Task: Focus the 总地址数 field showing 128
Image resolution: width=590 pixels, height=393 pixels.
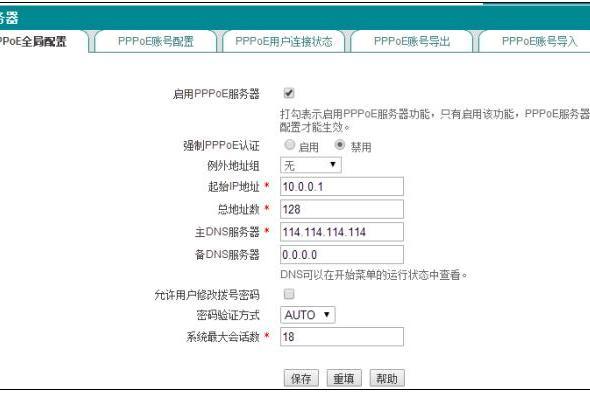Action: click(x=342, y=209)
